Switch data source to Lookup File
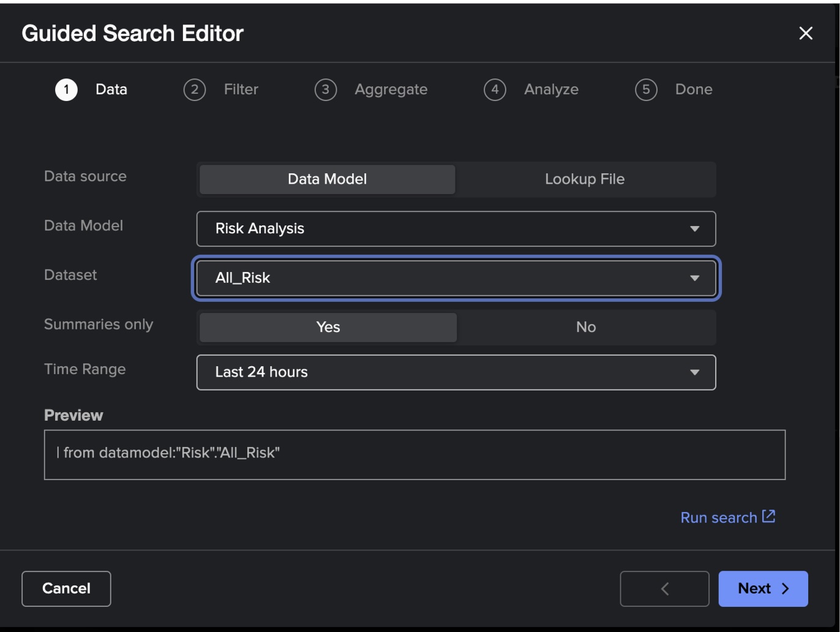Viewport: 840px width, 632px height. pos(585,179)
